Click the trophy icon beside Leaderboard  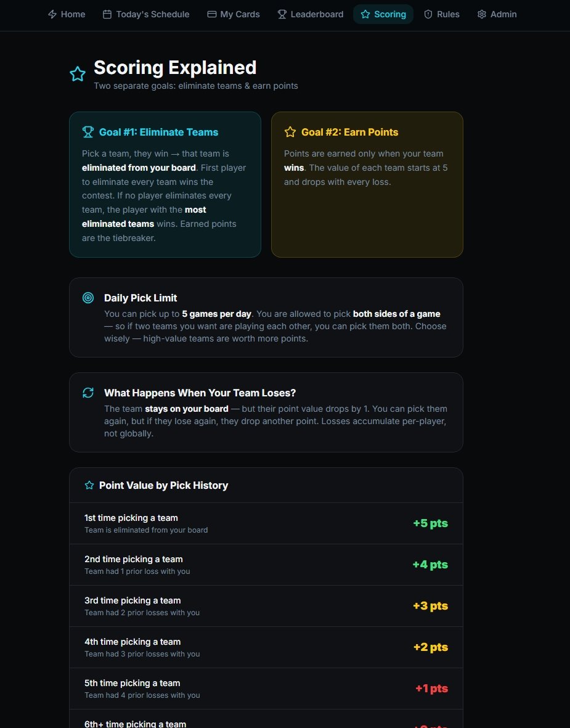(282, 14)
